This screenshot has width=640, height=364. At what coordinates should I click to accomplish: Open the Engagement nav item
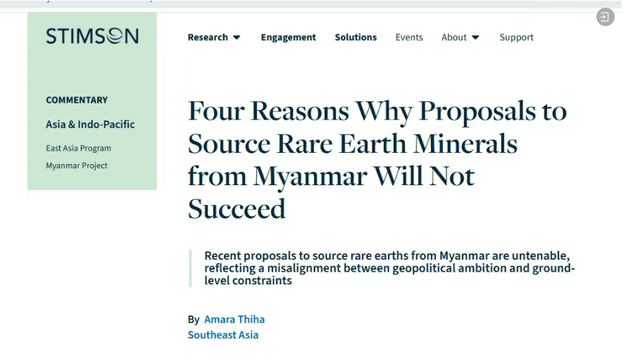289,37
